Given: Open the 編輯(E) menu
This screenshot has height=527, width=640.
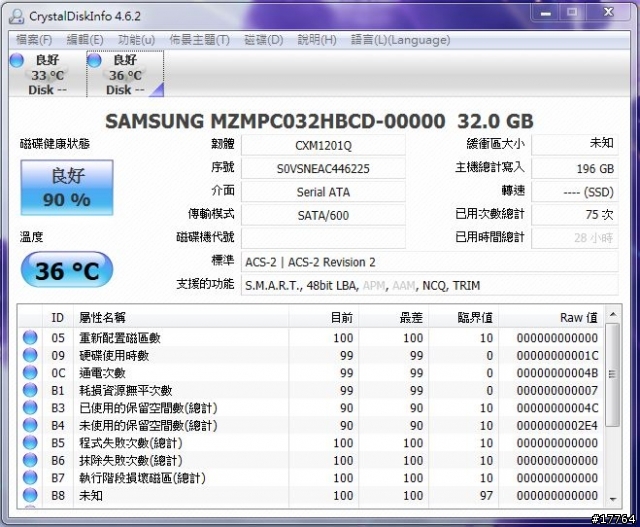Looking at the screenshot, I should pyautogui.click(x=85, y=40).
